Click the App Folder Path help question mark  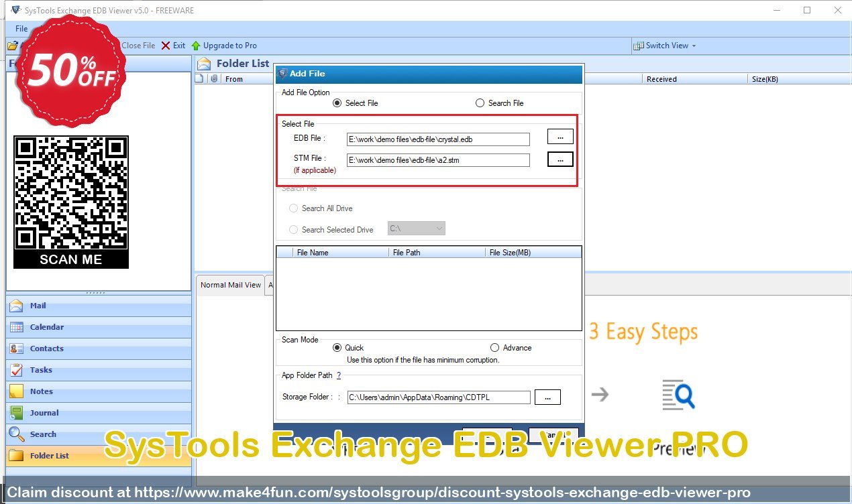tap(339, 375)
